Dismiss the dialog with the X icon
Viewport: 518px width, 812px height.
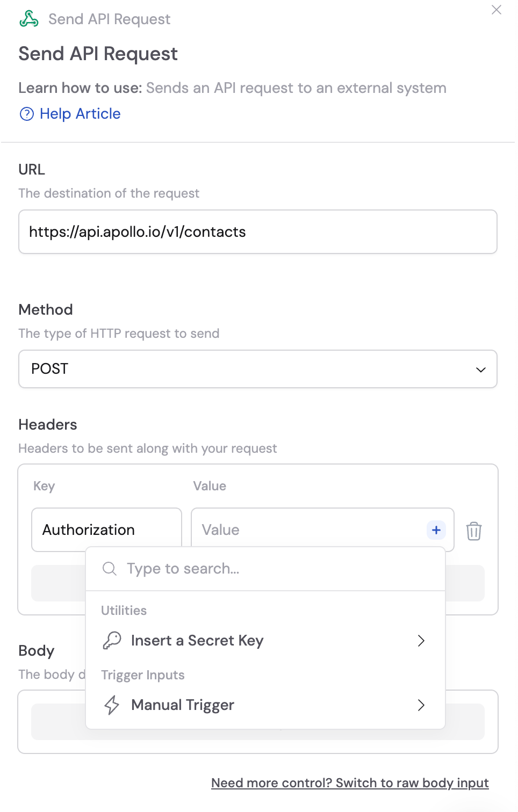[496, 10]
